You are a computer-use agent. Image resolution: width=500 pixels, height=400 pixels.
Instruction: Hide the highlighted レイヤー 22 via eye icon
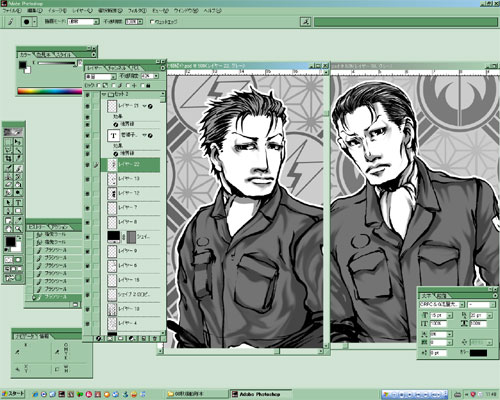coord(87,165)
